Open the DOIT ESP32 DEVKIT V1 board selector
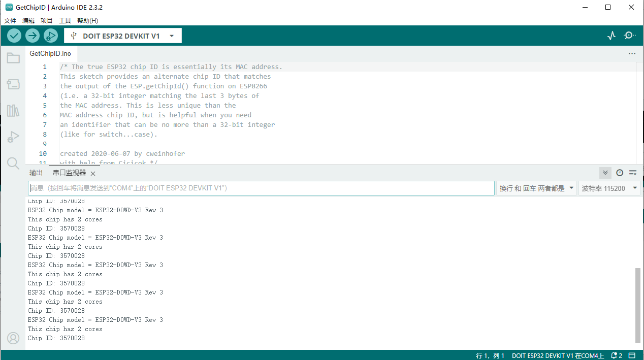The image size is (644, 360). (122, 36)
